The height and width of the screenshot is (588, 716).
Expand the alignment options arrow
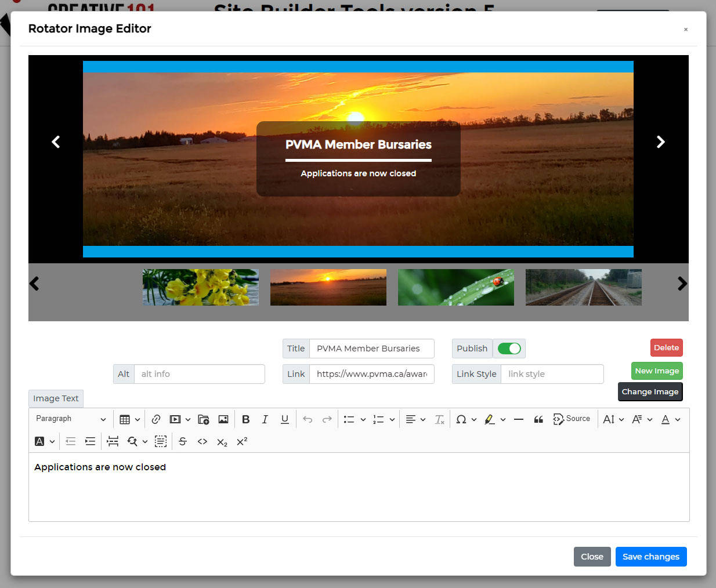tap(423, 419)
